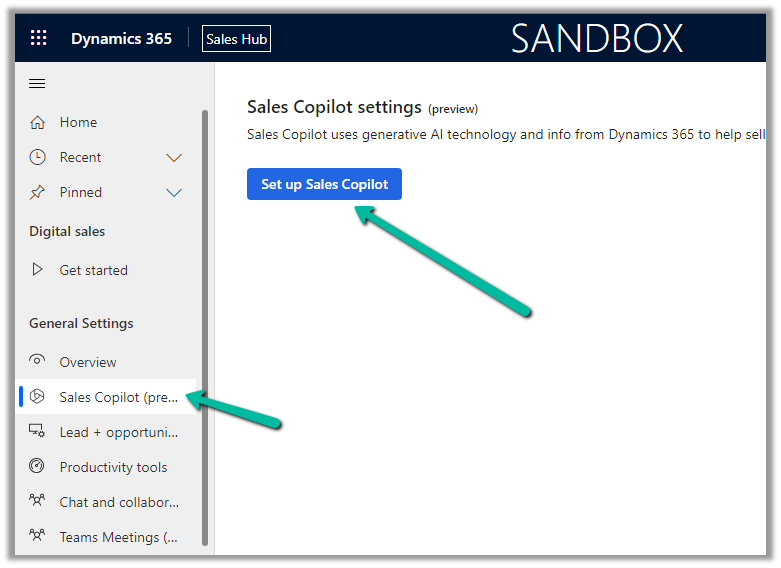Click the Recent clock icon
Image resolution: width=781 pixels, height=568 pixels.
coord(38,157)
